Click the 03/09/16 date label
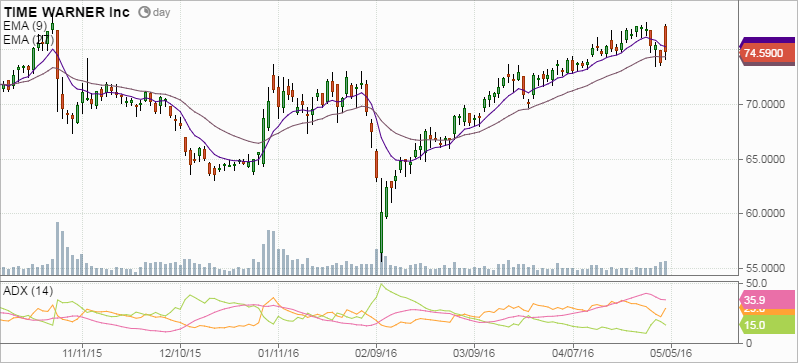 pos(474,352)
